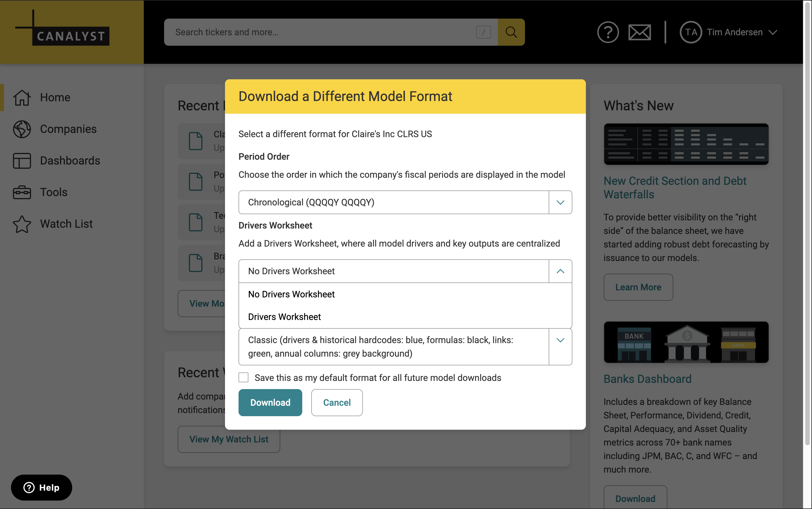Open the Classic color format dropdown
This screenshot has width=812, height=509.
560,340
